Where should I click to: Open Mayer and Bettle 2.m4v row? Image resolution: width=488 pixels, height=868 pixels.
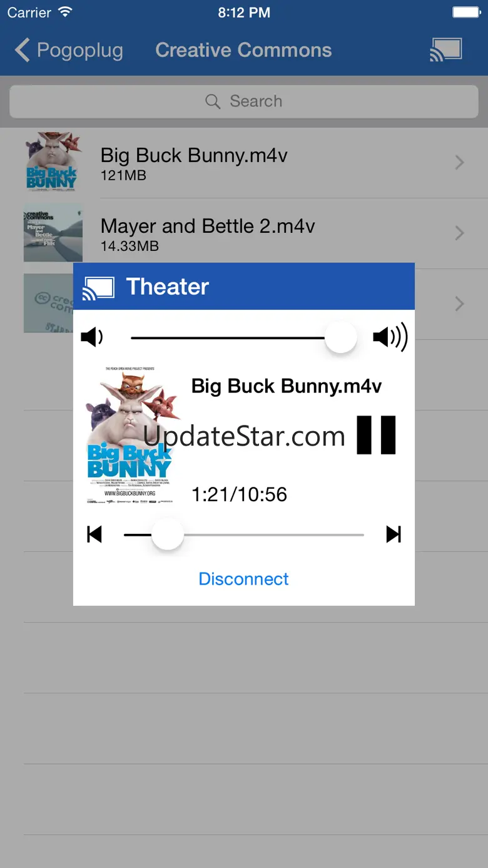pos(244,233)
